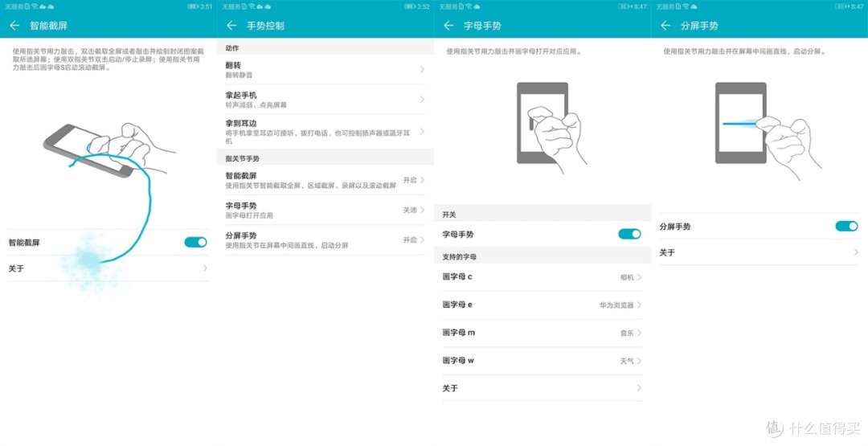Tap the 分屏手势 page title
Image resolution: width=868 pixels, height=446 pixels.
[x=699, y=26]
